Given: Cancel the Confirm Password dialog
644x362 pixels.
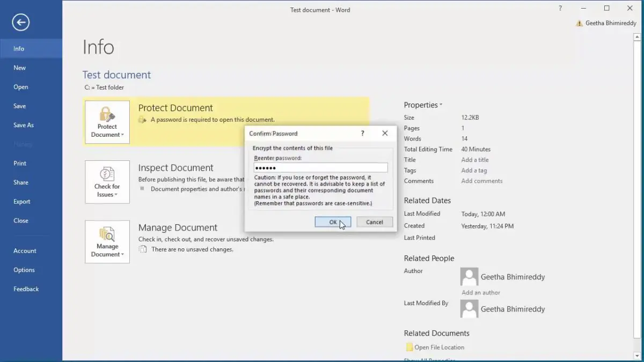Looking at the screenshot, I should (374, 222).
